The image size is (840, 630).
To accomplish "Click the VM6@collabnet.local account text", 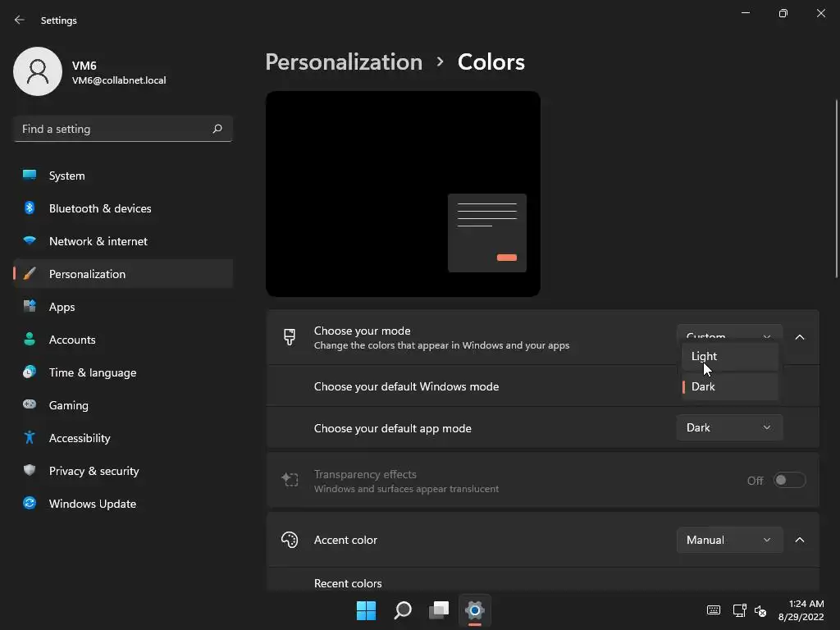I will [119, 80].
